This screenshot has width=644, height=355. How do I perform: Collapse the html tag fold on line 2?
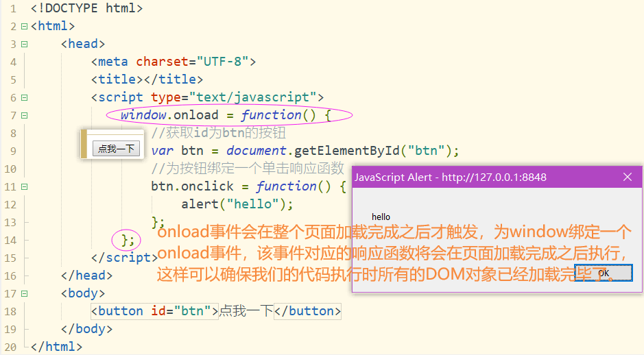coord(24,26)
